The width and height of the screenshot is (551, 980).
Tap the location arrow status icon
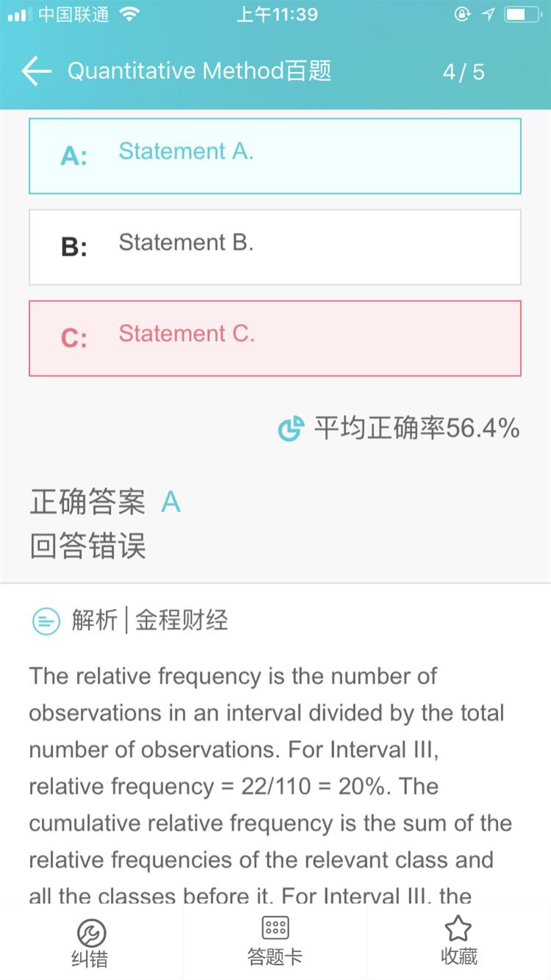pyautogui.click(x=488, y=15)
